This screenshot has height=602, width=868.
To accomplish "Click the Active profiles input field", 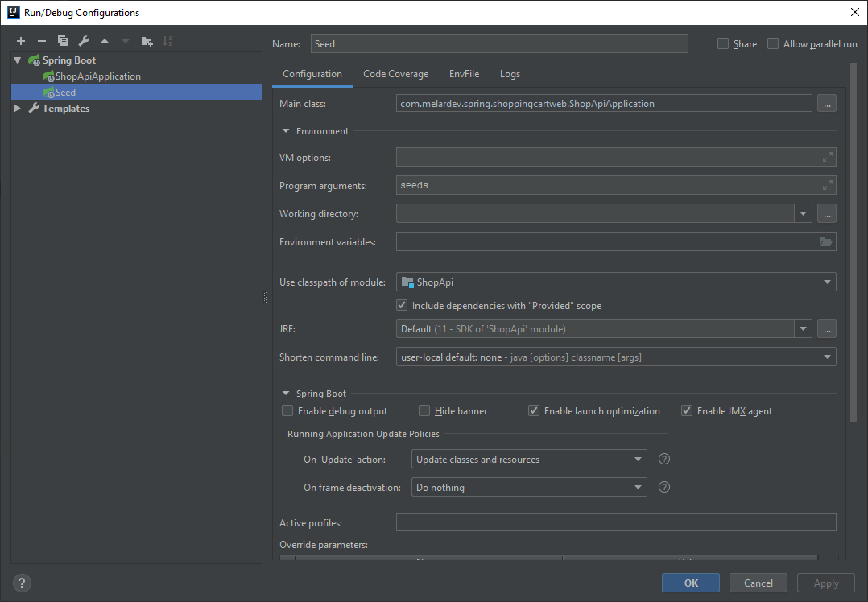I will [x=615, y=522].
